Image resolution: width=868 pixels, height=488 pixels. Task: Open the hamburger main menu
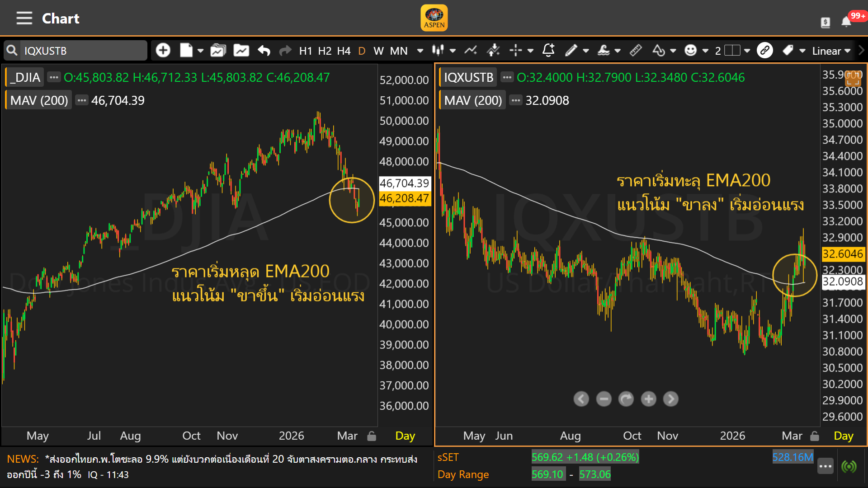point(24,18)
